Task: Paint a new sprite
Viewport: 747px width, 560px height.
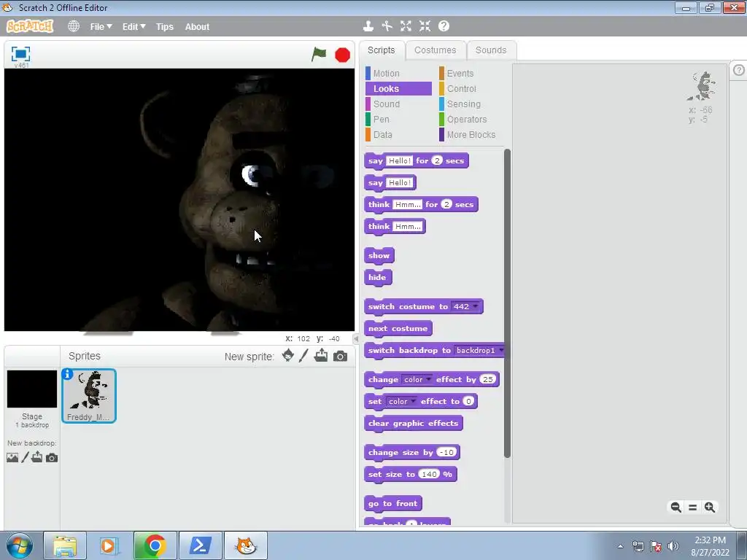Action: tap(303, 356)
